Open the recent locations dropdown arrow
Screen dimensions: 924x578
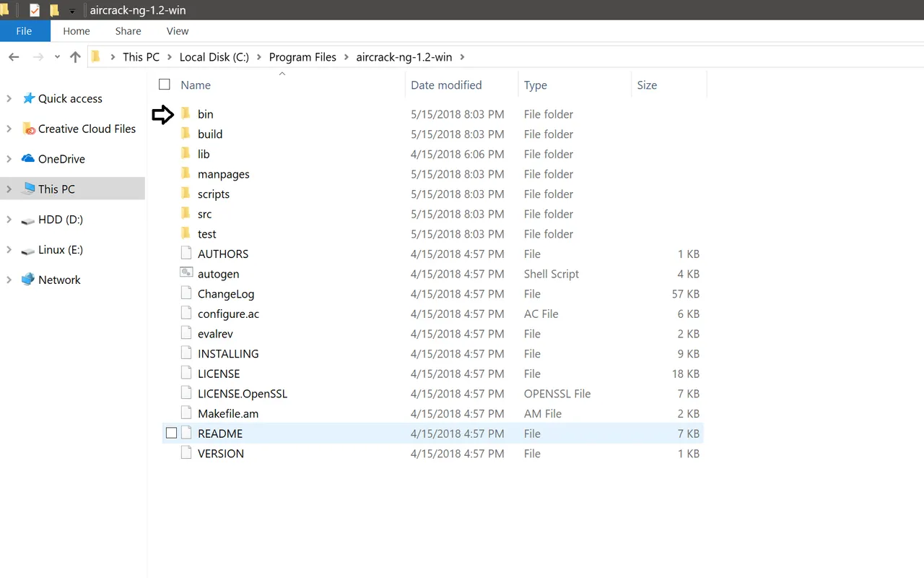57,57
